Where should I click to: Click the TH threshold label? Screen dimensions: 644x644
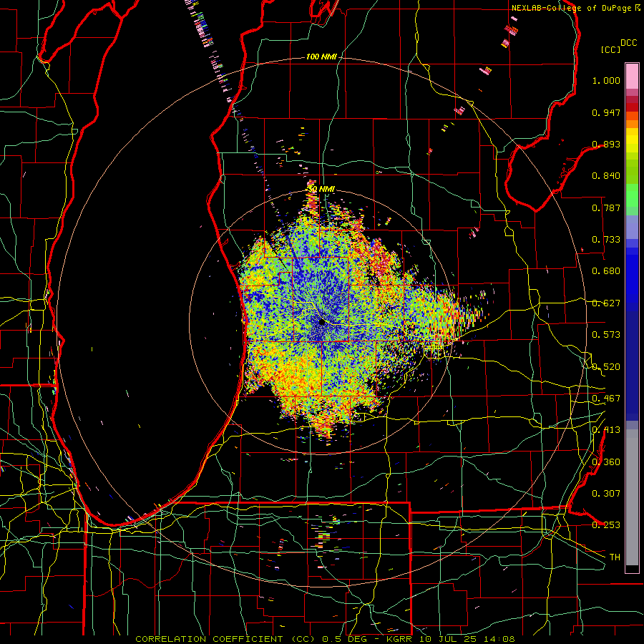pos(615,557)
